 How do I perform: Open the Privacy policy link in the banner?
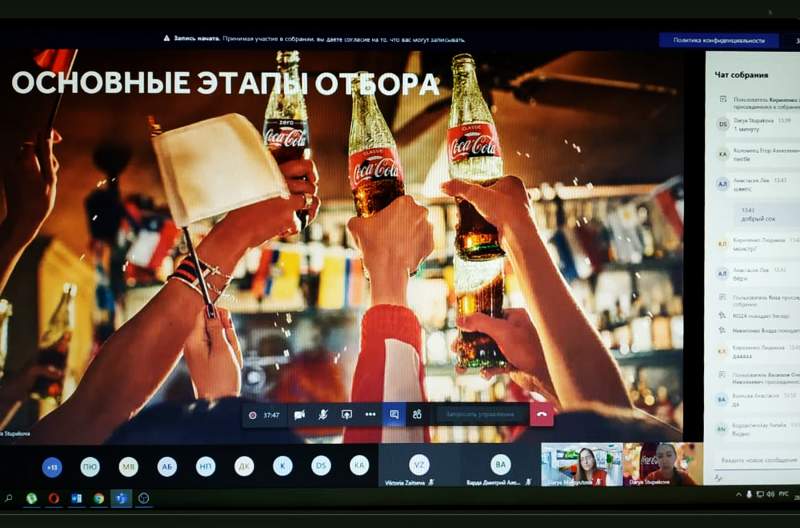pyautogui.click(x=719, y=40)
